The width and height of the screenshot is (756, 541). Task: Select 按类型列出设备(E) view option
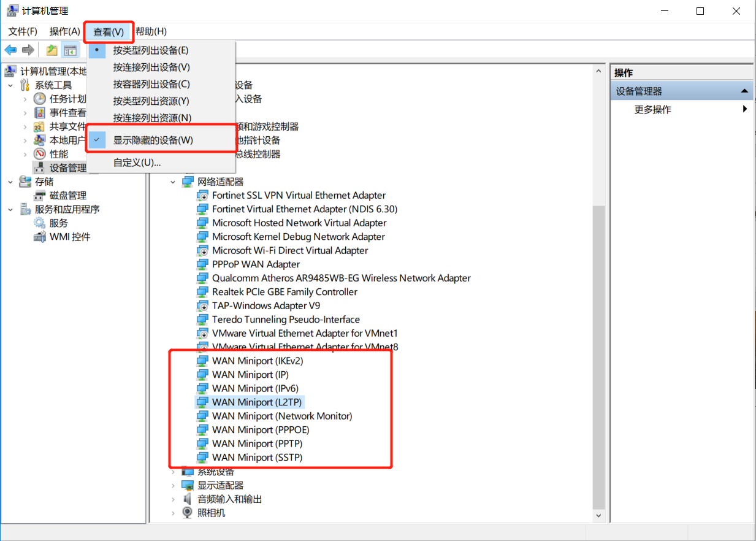click(161, 50)
